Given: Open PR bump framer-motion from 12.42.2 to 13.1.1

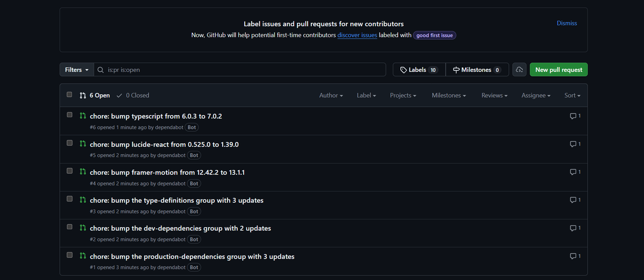Looking at the screenshot, I should [x=167, y=172].
